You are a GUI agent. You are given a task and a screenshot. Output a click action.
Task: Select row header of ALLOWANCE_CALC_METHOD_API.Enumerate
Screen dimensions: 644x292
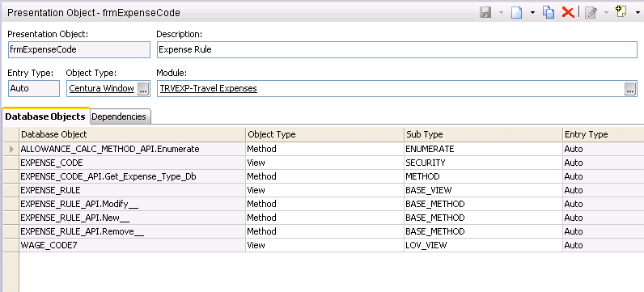pyautogui.click(x=11, y=149)
